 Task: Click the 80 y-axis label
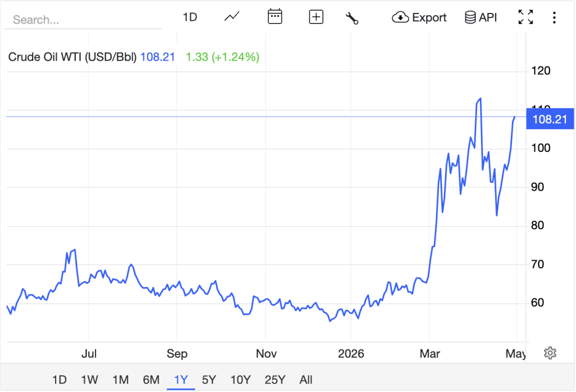537,225
